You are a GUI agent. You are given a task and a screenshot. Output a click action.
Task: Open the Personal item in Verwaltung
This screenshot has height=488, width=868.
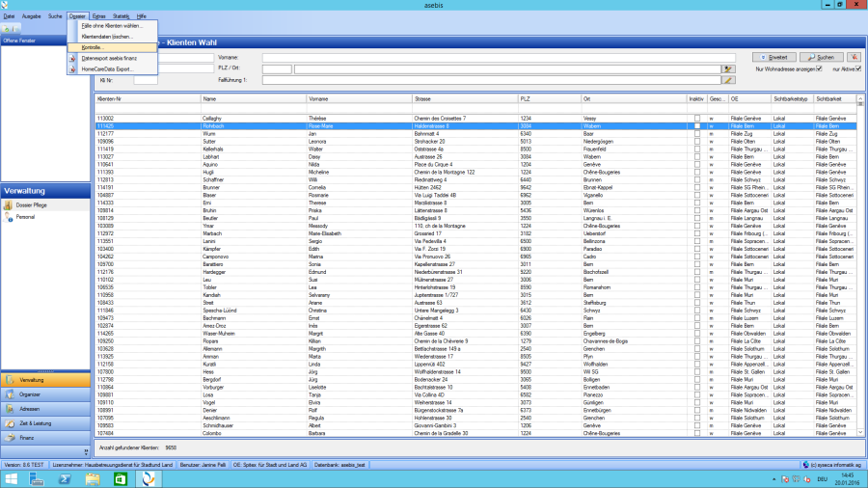[x=25, y=217]
